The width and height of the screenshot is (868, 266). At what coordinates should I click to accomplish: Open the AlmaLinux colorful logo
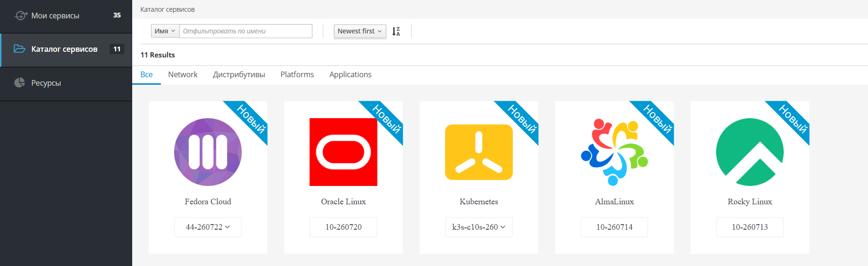tap(614, 152)
